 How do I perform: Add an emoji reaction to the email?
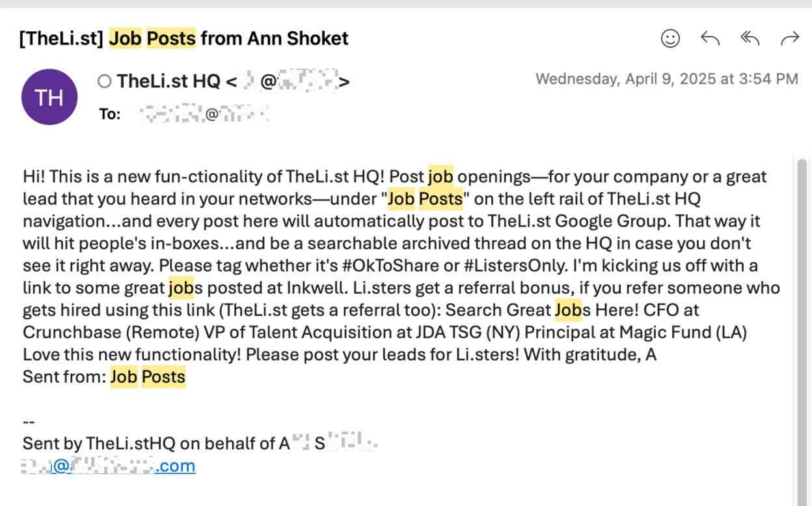pyautogui.click(x=670, y=38)
